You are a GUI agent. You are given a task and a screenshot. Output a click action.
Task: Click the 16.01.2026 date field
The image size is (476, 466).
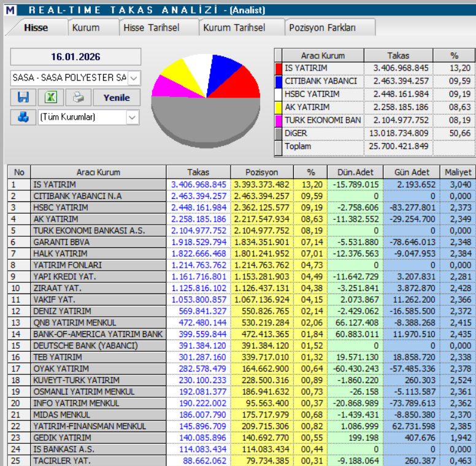point(75,57)
